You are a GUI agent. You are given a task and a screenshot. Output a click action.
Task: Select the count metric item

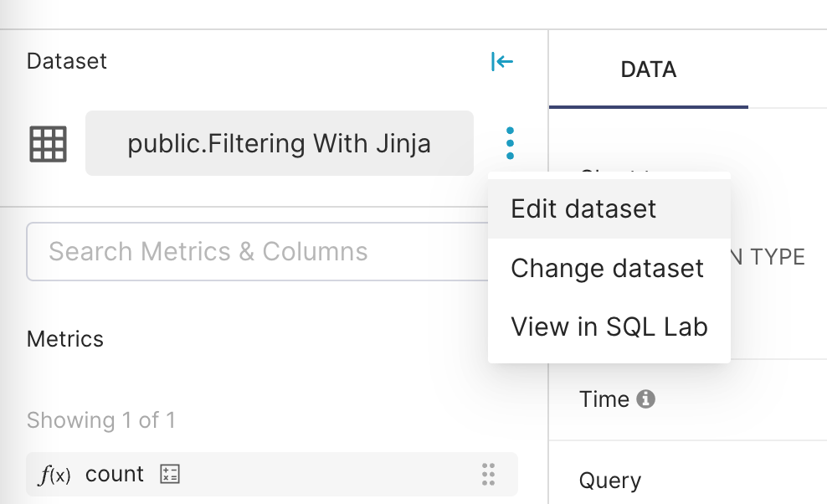(x=115, y=475)
